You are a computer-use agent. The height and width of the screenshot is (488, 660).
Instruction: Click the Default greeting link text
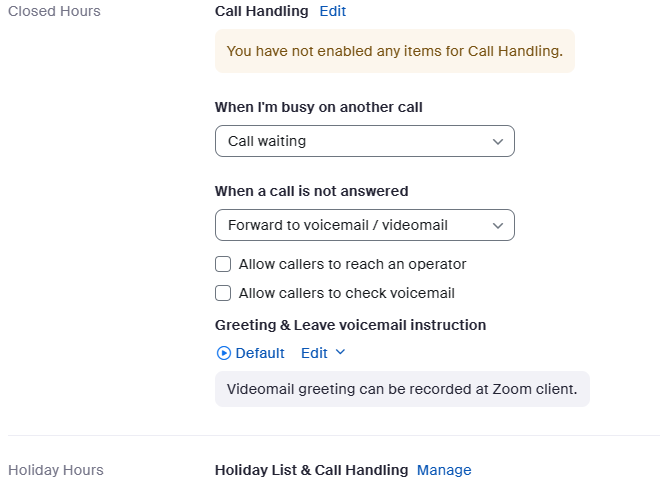(260, 353)
